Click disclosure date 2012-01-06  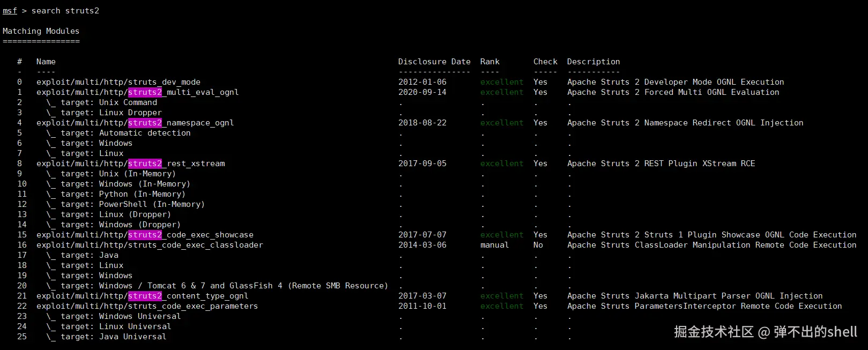click(422, 82)
